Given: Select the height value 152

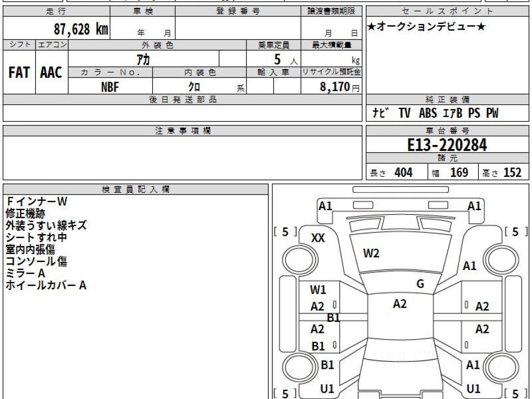Looking at the screenshot, I should pos(512,172).
